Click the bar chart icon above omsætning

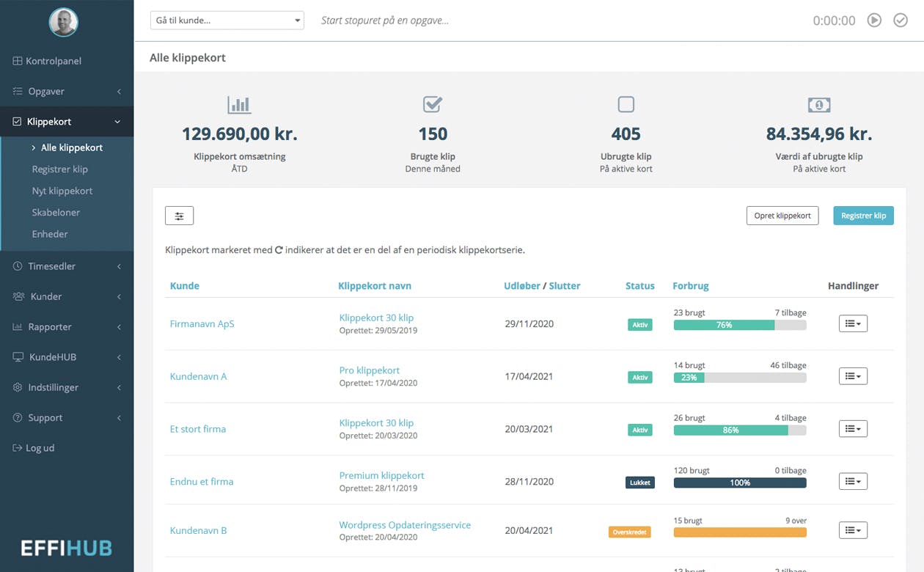[239, 105]
